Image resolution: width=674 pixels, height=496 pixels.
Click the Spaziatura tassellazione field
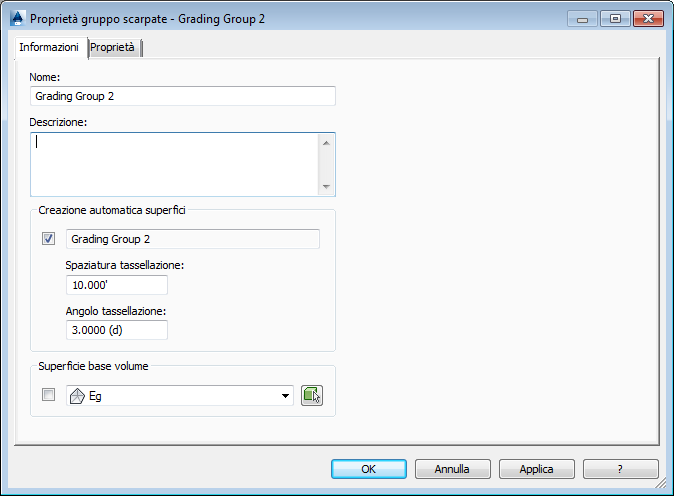pos(116,285)
